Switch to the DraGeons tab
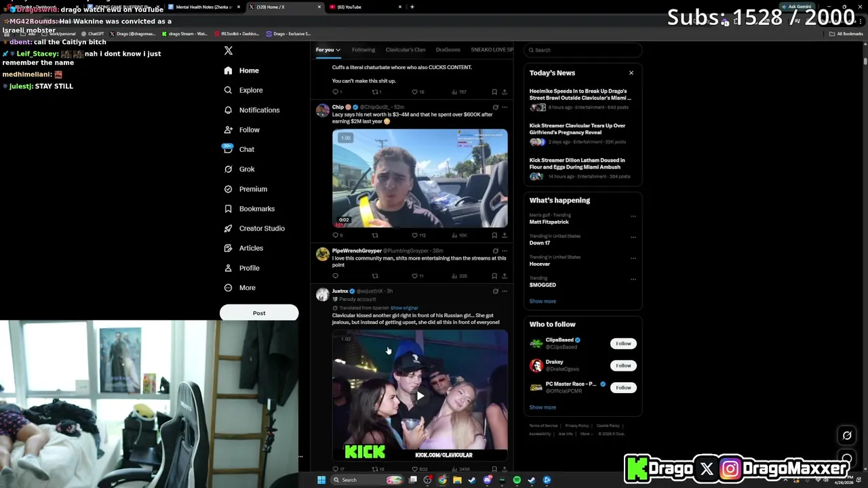The width and height of the screenshot is (868, 488). tap(448, 49)
